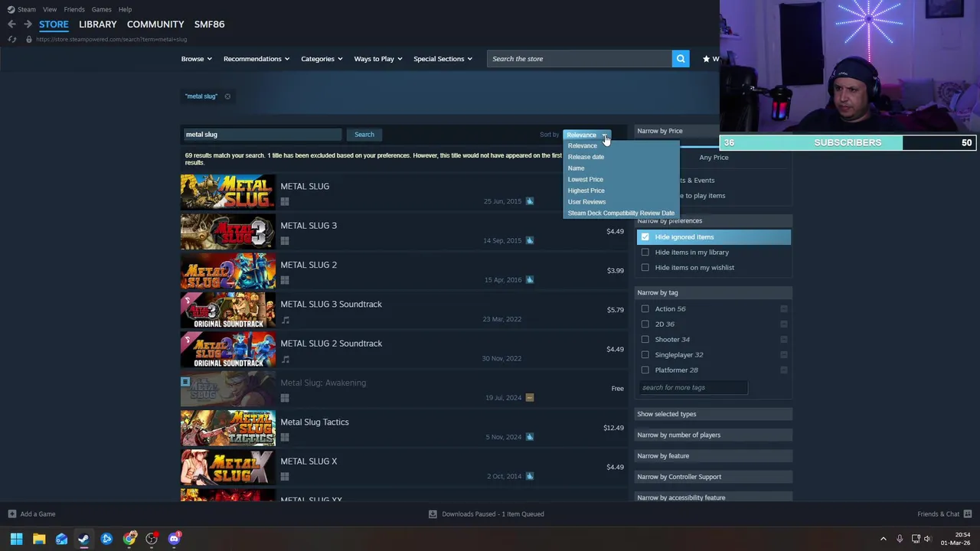Image resolution: width=980 pixels, height=551 pixels.
Task: Open Google Chrome from the taskbar
Action: click(x=129, y=539)
